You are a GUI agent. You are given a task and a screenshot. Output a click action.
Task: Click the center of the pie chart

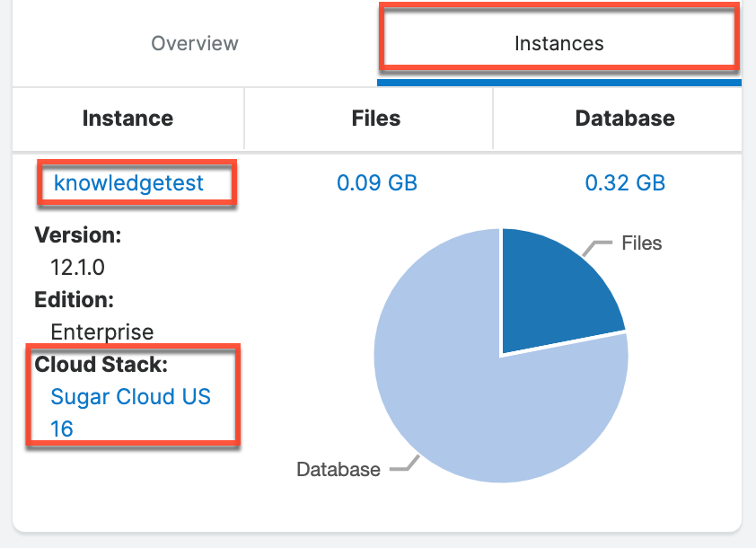coord(501,355)
